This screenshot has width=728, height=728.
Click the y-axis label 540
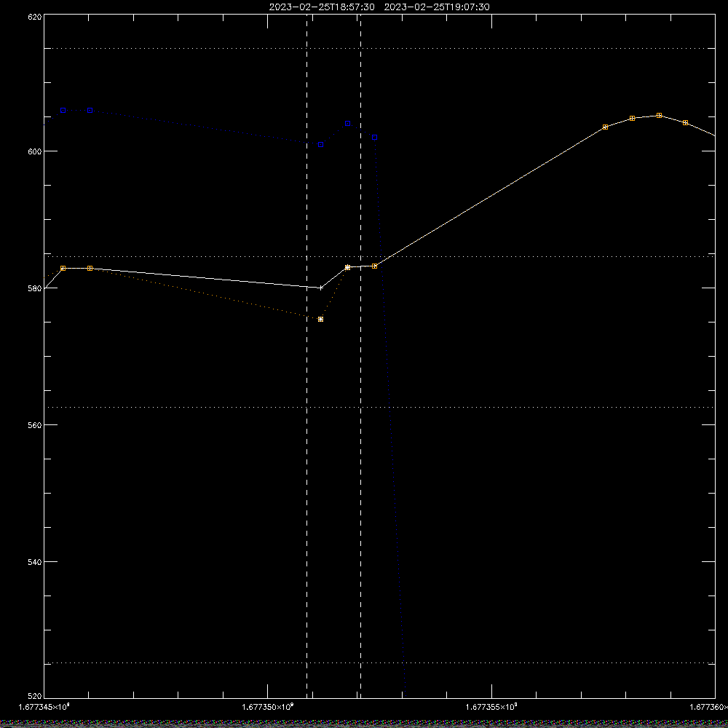tap(35, 562)
